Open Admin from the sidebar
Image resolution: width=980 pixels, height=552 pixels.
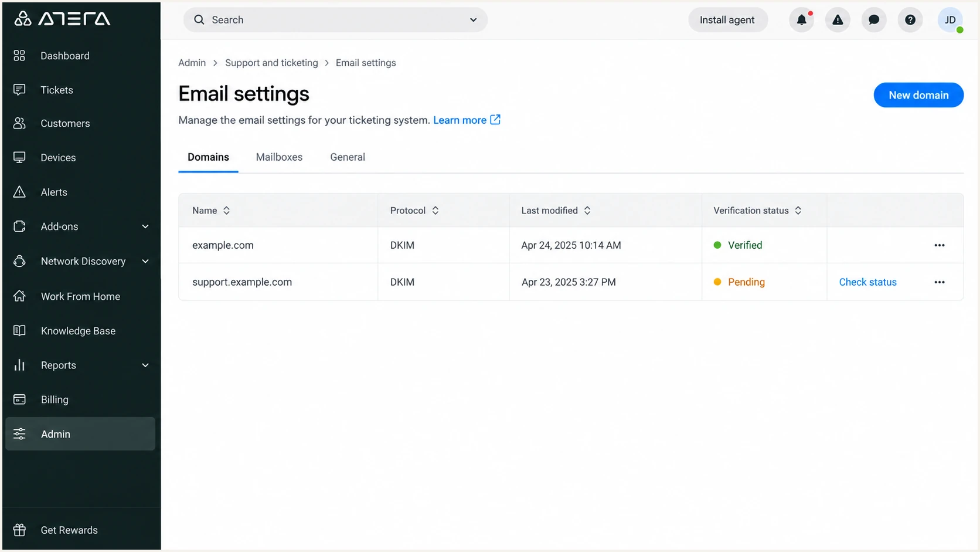80,434
